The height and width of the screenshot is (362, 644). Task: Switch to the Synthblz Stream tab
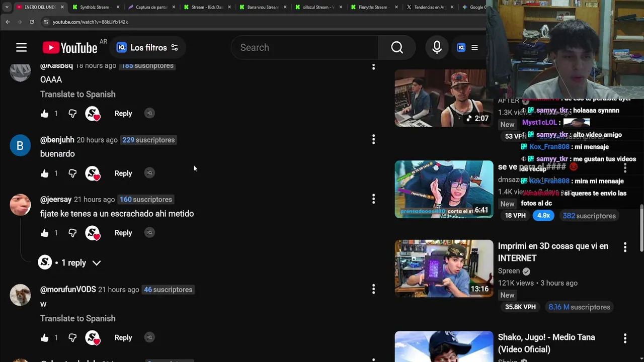(x=95, y=7)
